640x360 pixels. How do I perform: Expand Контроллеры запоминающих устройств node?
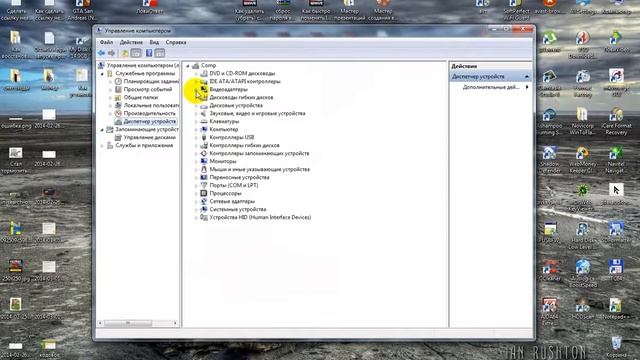coord(196,153)
